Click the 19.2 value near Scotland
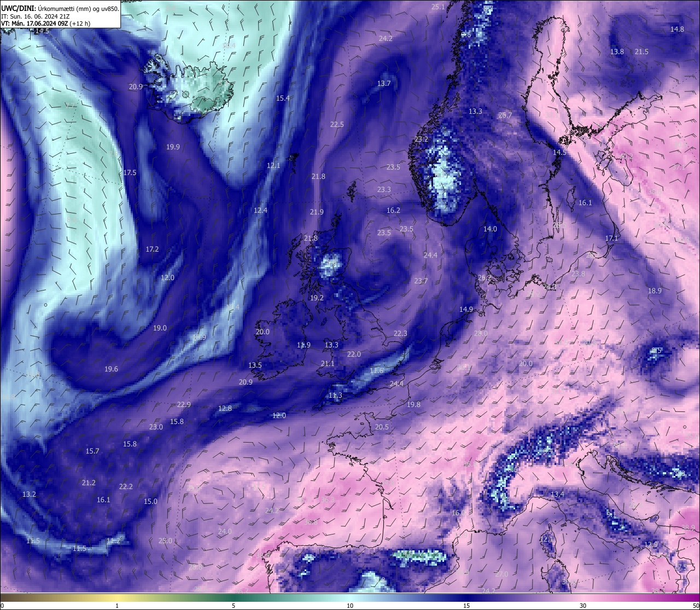Viewport: 700px width, 610px height. click(x=317, y=298)
